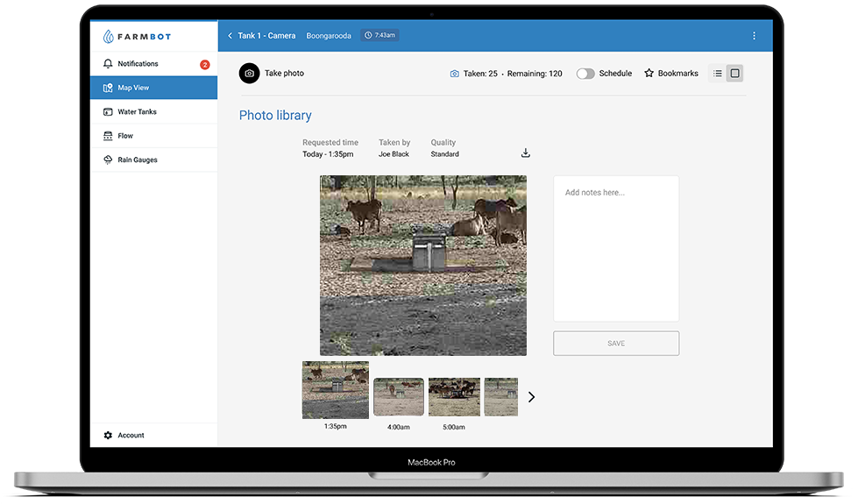Open the Bookmarks star icon
Viewport: 858px width, 504px height.
(x=649, y=74)
